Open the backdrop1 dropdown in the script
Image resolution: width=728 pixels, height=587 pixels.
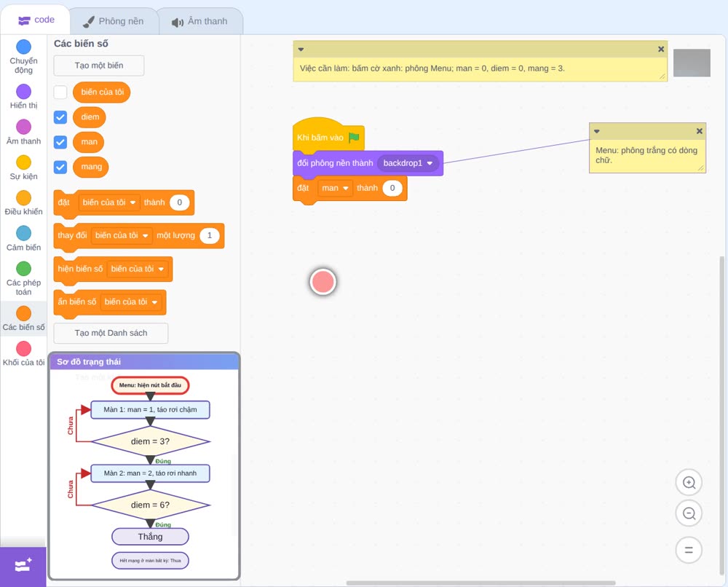(x=408, y=163)
